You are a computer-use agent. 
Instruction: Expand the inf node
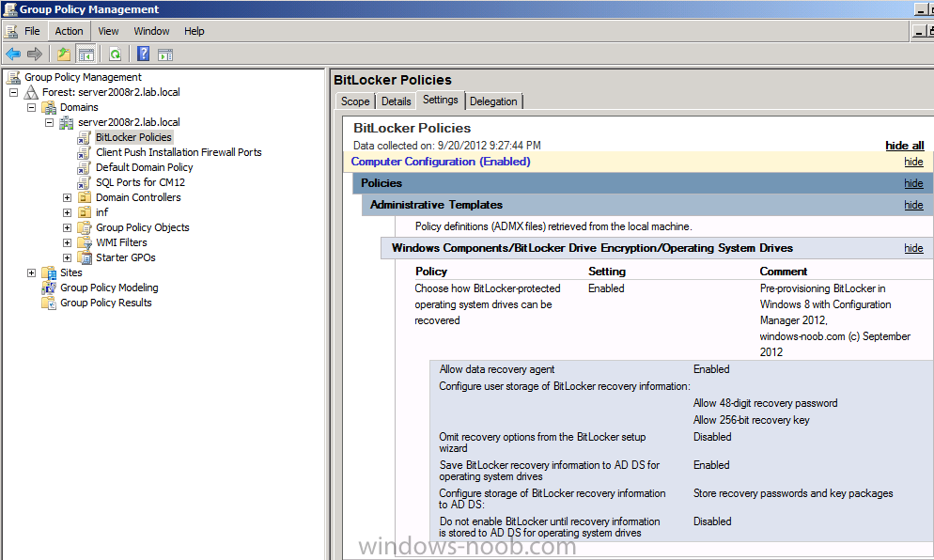[68, 212]
